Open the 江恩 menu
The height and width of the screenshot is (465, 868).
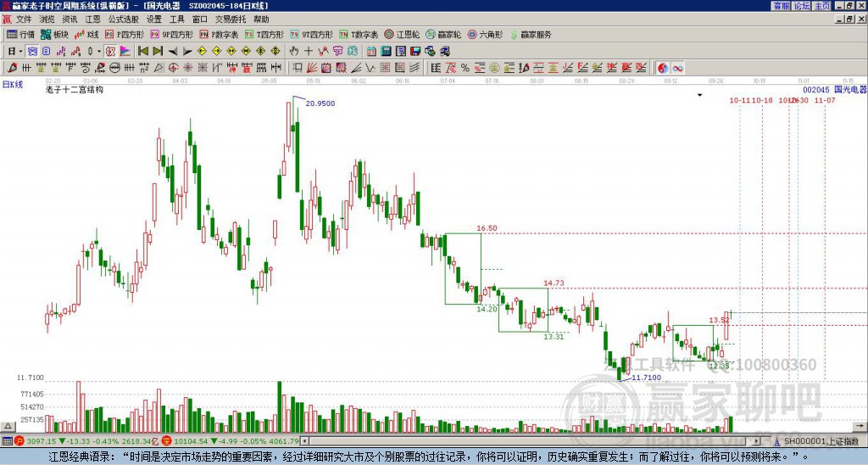click(x=92, y=20)
